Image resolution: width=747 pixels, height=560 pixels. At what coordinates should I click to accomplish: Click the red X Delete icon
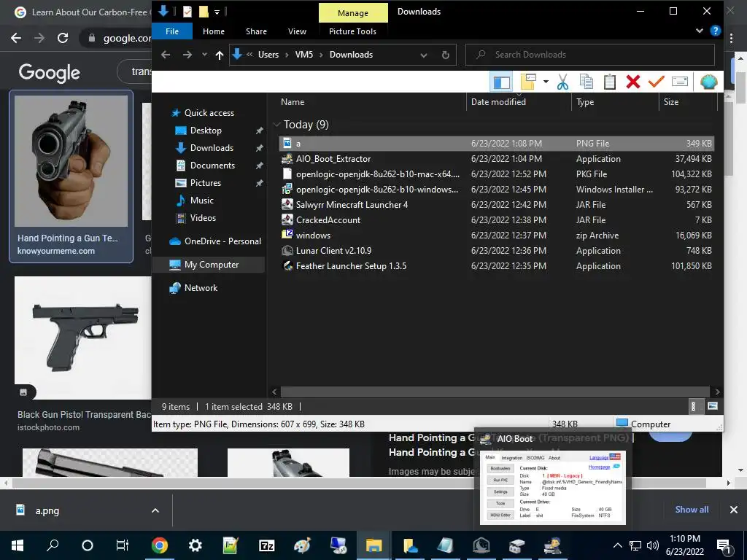pyautogui.click(x=633, y=82)
